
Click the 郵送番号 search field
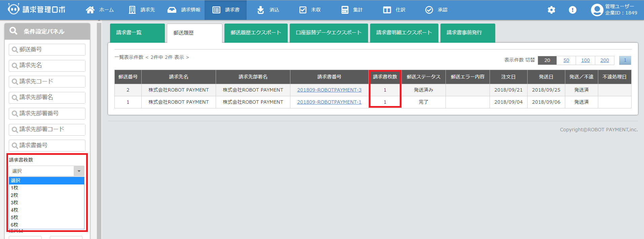(47, 49)
